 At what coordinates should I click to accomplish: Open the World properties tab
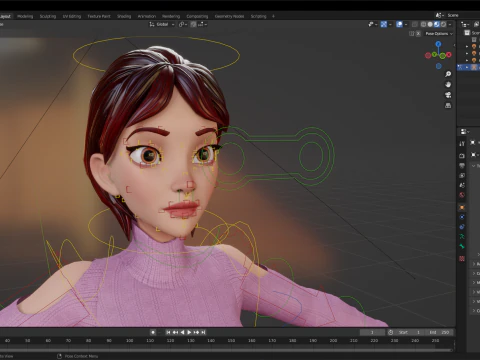click(x=462, y=195)
